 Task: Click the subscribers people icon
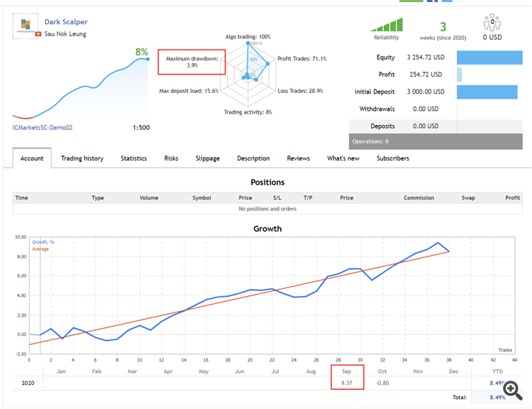click(x=492, y=23)
